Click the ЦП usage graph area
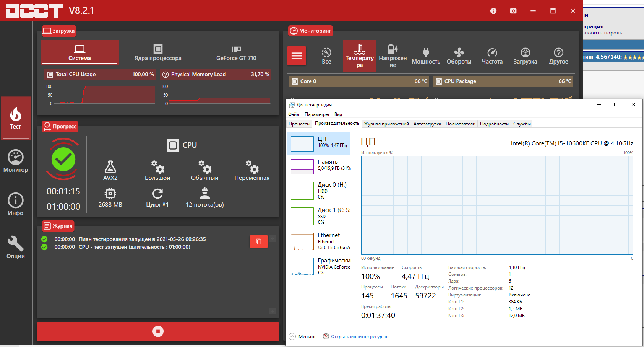 (497, 205)
